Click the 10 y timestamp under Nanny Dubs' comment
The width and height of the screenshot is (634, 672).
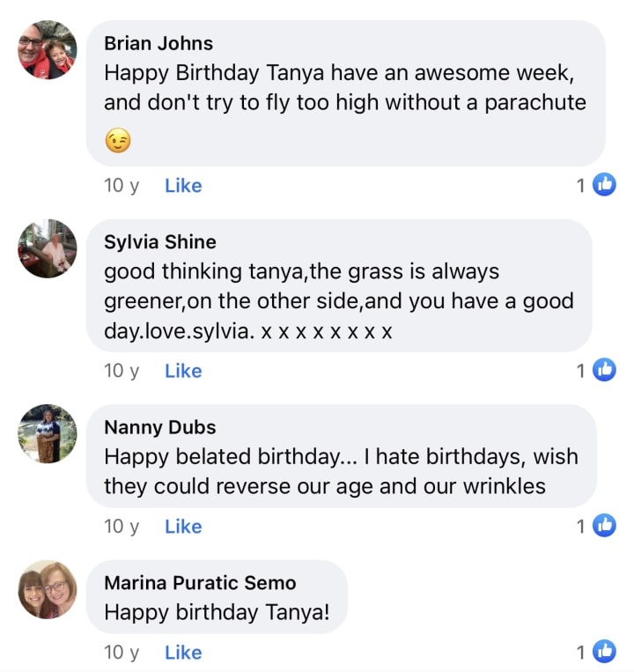(122, 527)
